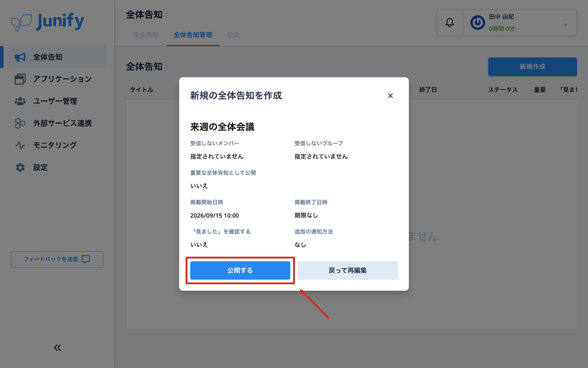Click the users icon beside ユーザー管理
The width and height of the screenshot is (588, 368).
pyautogui.click(x=20, y=101)
